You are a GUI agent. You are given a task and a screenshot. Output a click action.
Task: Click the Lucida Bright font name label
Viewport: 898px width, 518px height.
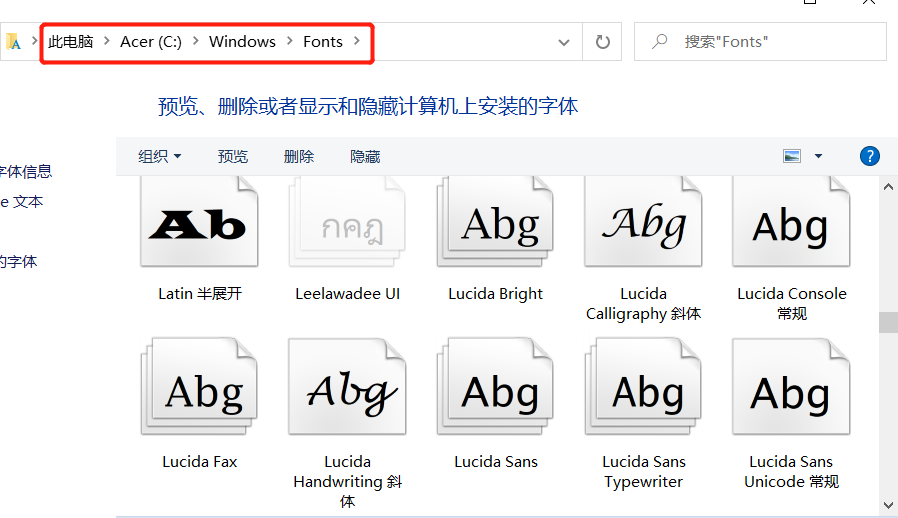495,293
